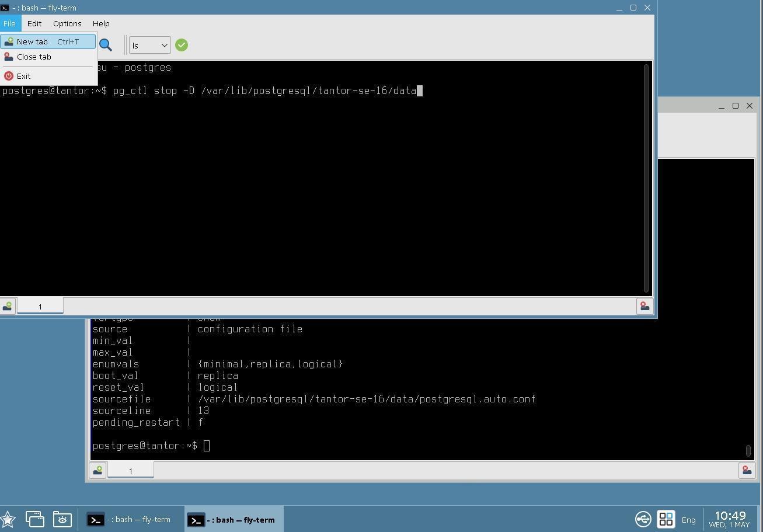
Task: Click close-tab icon in back terminal's tab bar
Action: coord(747,471)
